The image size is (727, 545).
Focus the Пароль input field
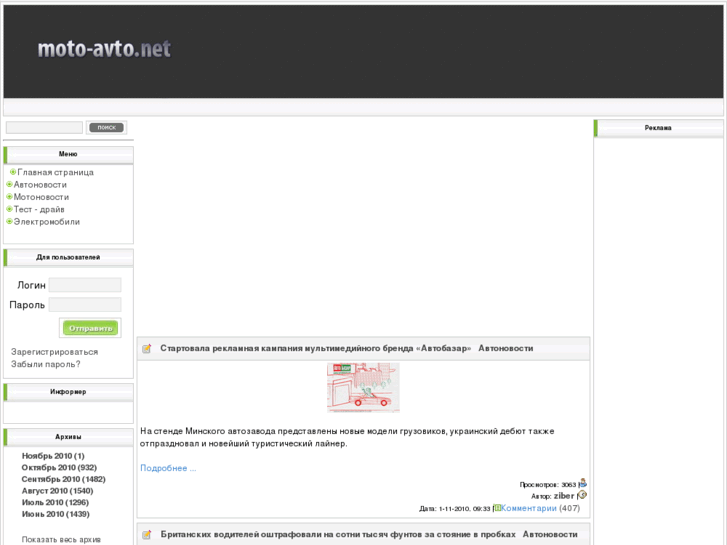pyautogui.click(x=85, y=305)
